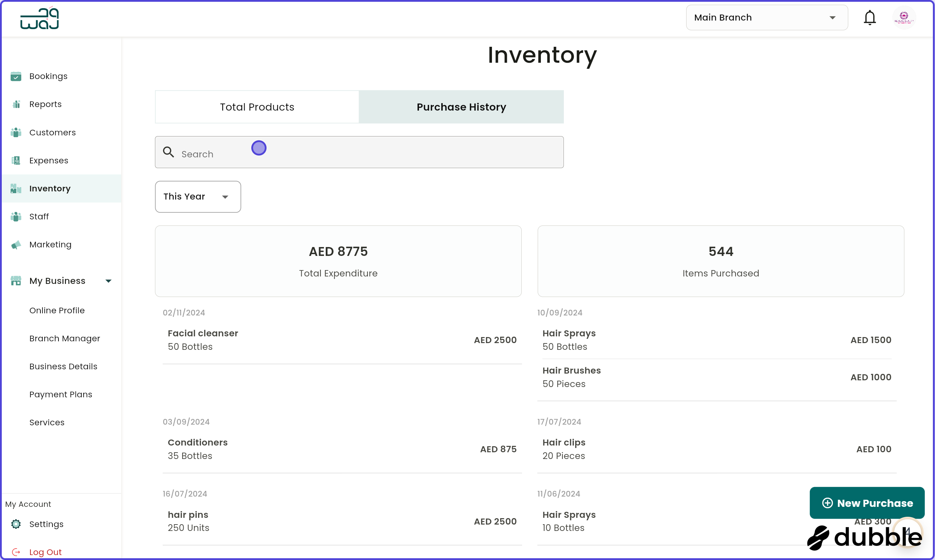The width and height of the screenshot is (935, 560).
Task: Open the This Year date filter
Action: click(x=198, y=197)
